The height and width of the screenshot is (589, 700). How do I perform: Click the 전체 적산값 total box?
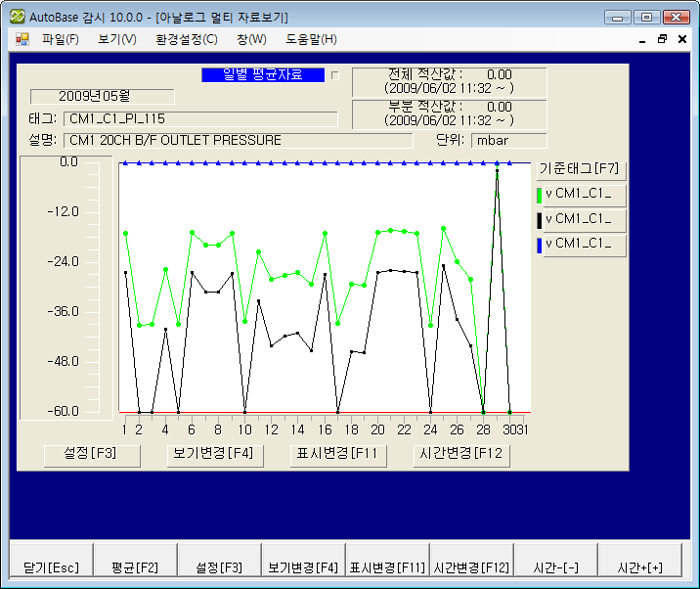click(x=449, y=82)
